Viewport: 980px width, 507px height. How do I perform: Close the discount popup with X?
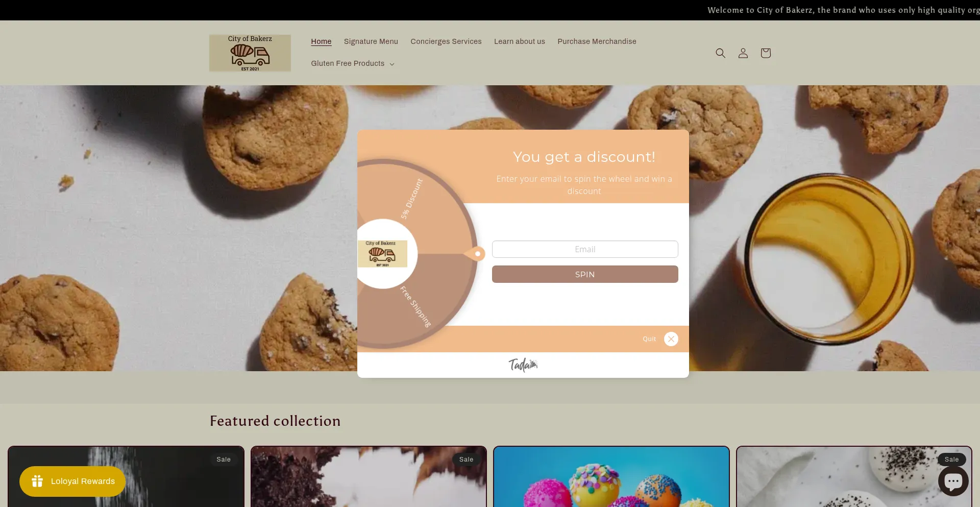[671, 339]
